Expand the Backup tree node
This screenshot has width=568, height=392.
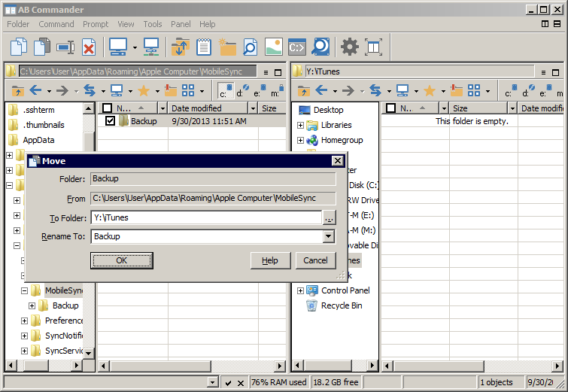pos(32,305)
